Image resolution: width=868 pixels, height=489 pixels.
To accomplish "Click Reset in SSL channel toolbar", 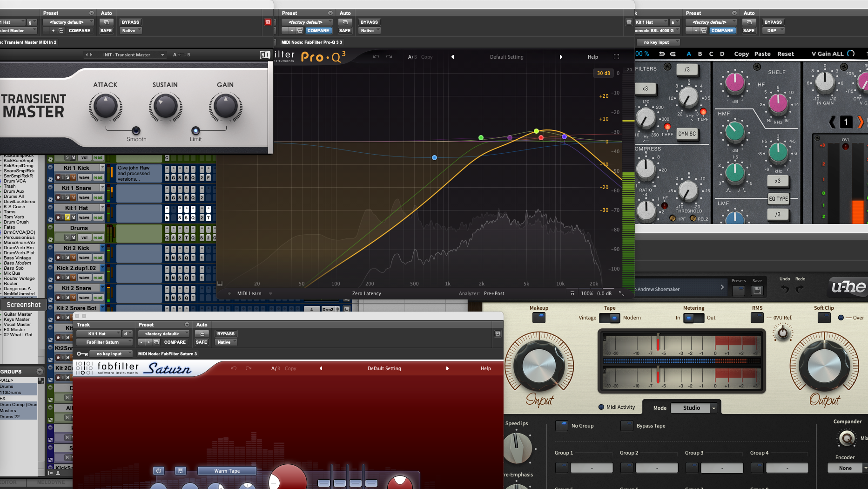I will click(x=786, y=54).
